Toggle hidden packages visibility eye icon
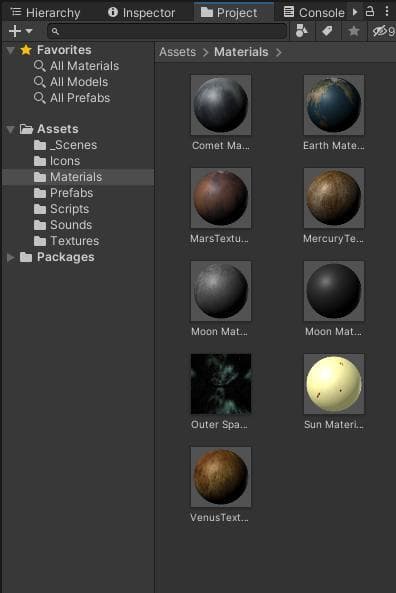This screenshot has width=396, height=593. coord(383,31)
